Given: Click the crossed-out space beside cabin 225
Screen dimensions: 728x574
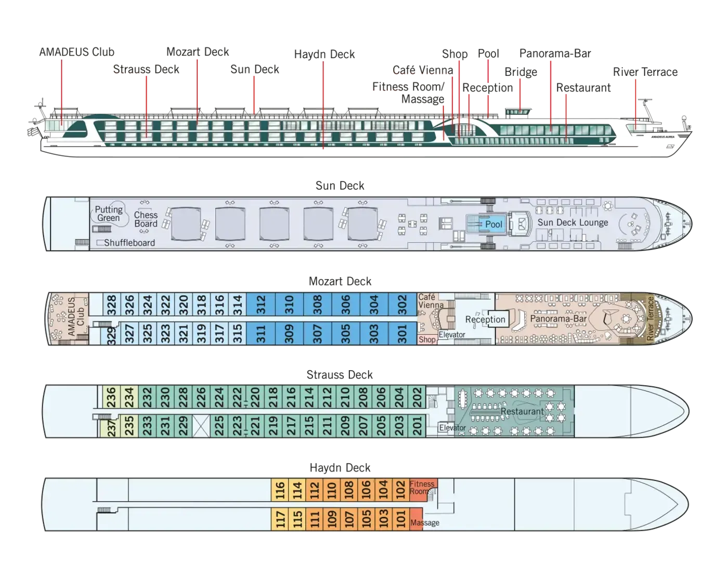Looking at the screenshot, I should (201, 426).
